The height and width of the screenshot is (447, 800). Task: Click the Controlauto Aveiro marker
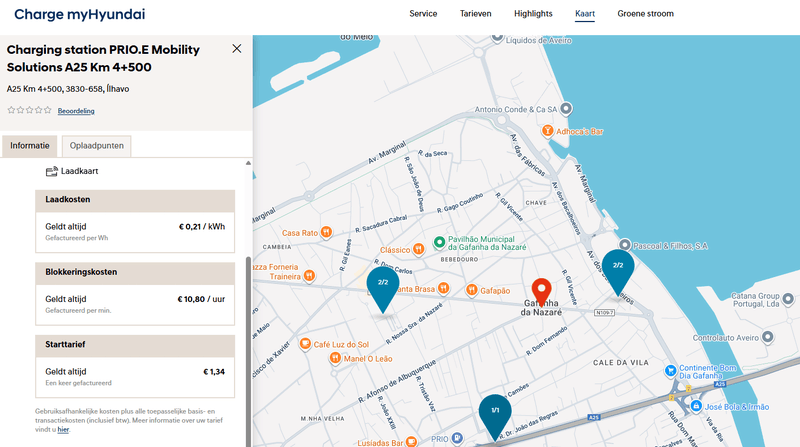pyautogui.click(x=767, y=337)
